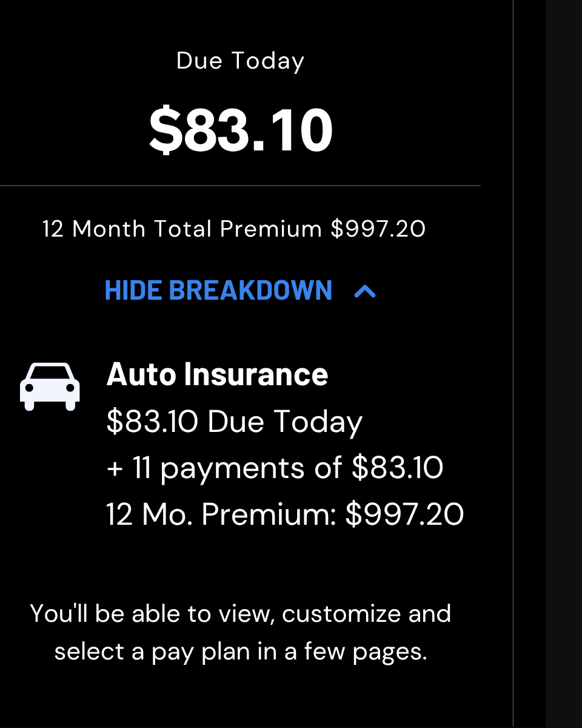Click the Due Today heading
This screenshot has height=728, width=582.
[241, 61]
